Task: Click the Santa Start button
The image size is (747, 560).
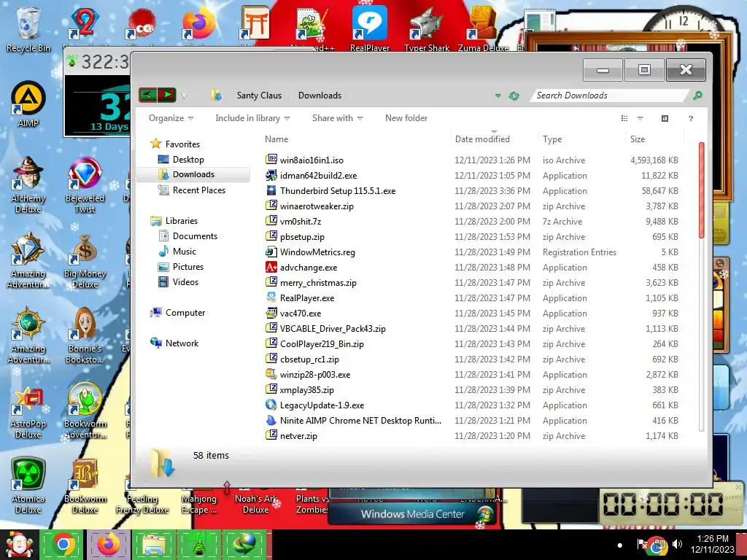Action: pyautogui.click(x=18, y=545)
